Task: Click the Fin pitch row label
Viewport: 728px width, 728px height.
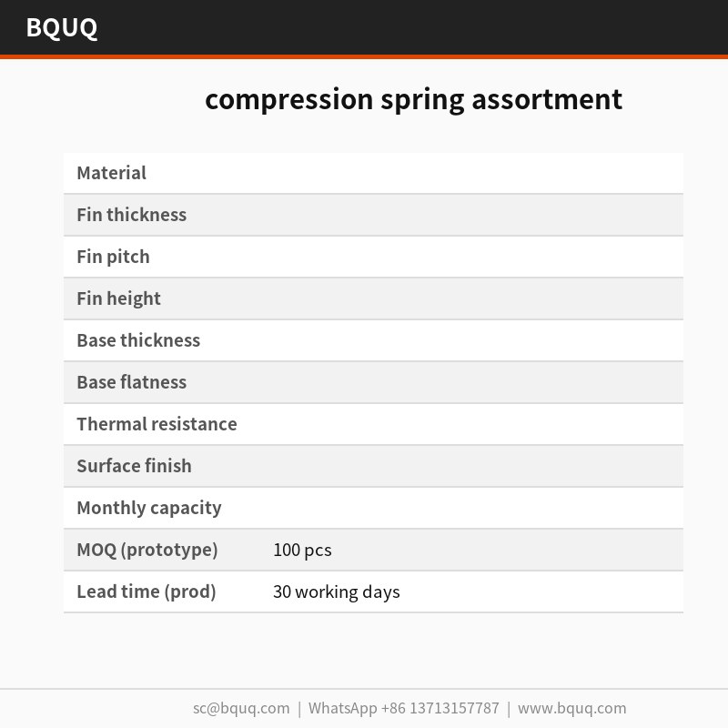Action: click(x=113, y=257)
